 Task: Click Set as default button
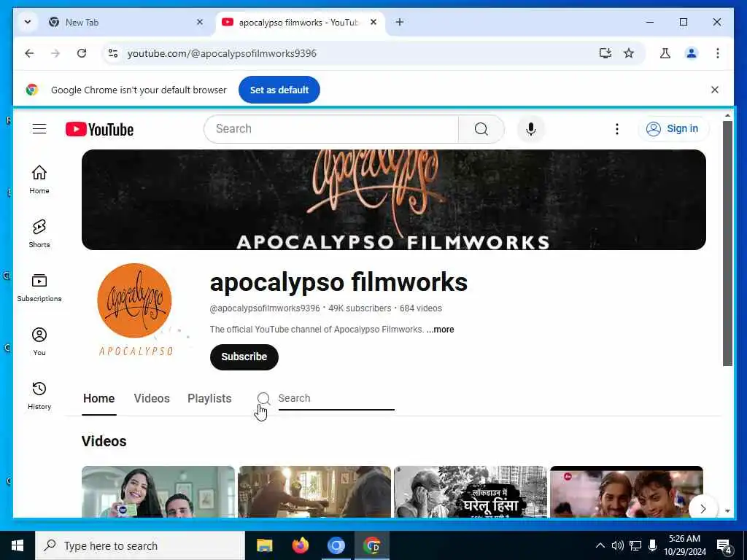pos(279,90)
